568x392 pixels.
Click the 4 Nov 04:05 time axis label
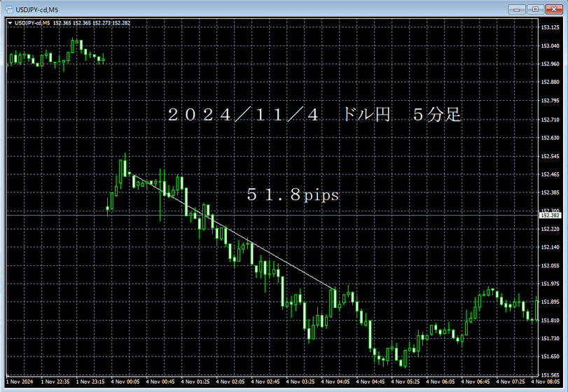click(x=335, y=381)
